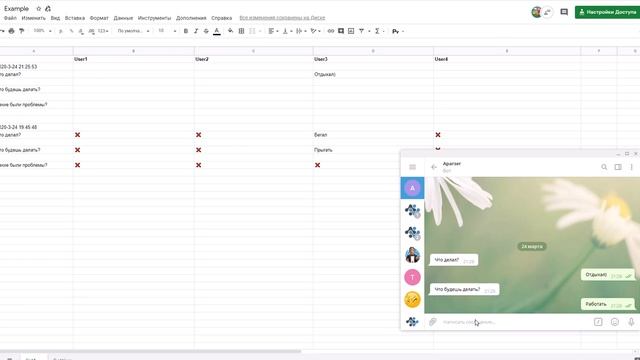Toggle the Telegram side panel icon
The width and height of the screenshot is (640, 360).
(618, 167)
